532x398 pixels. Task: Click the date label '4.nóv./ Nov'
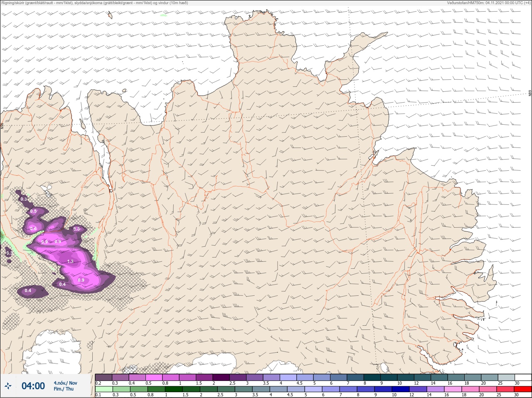tap(65, 383)
